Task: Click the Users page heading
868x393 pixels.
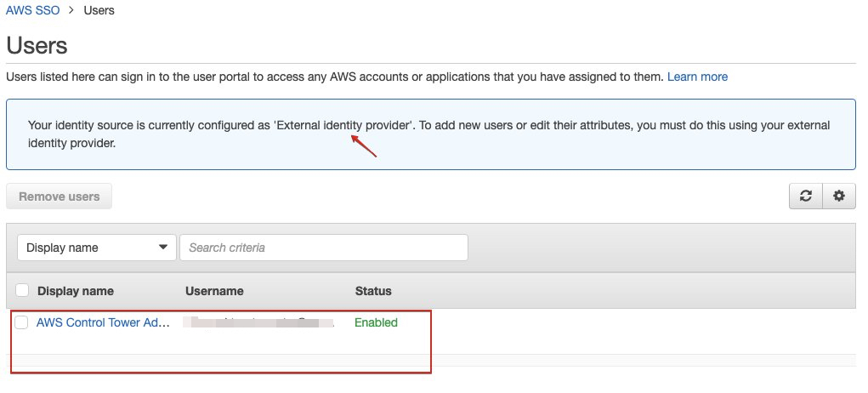Action: point(37,45)
